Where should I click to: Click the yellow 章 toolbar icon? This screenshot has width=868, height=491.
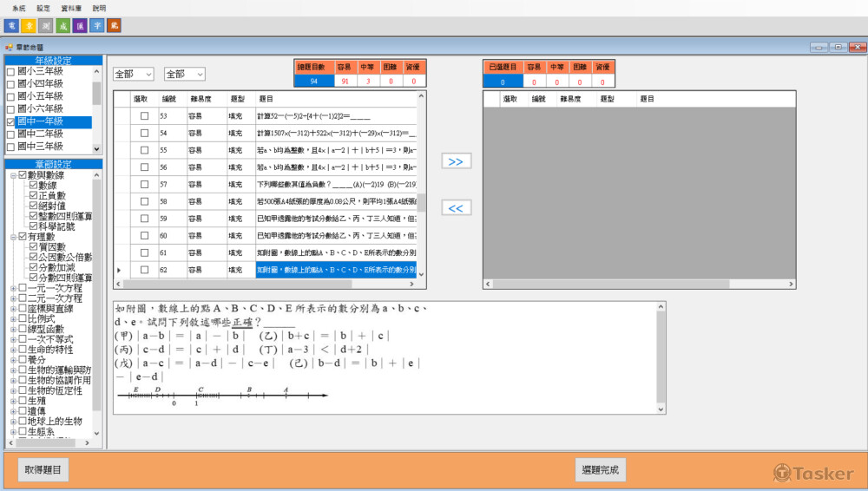[x=29, y=25]
